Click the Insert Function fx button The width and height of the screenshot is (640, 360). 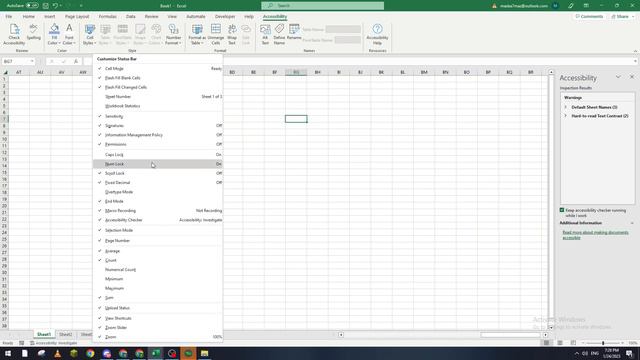76,61
